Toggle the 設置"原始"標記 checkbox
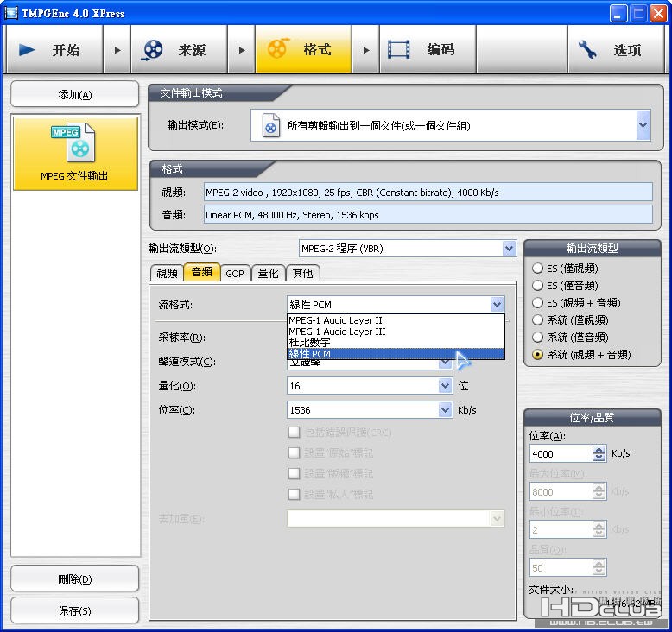Screen dimensions: 672x632 tap(294, 452)
